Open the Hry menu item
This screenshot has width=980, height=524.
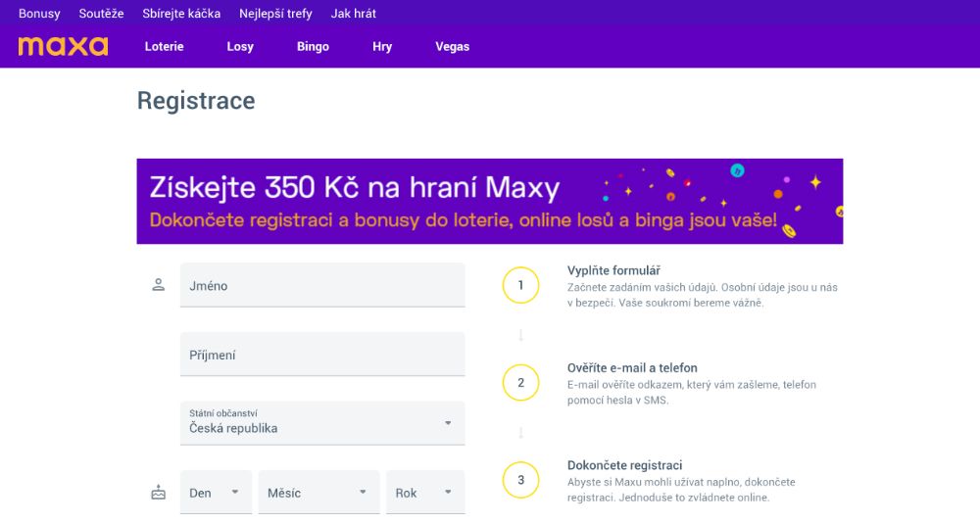[x=382, y=46]
